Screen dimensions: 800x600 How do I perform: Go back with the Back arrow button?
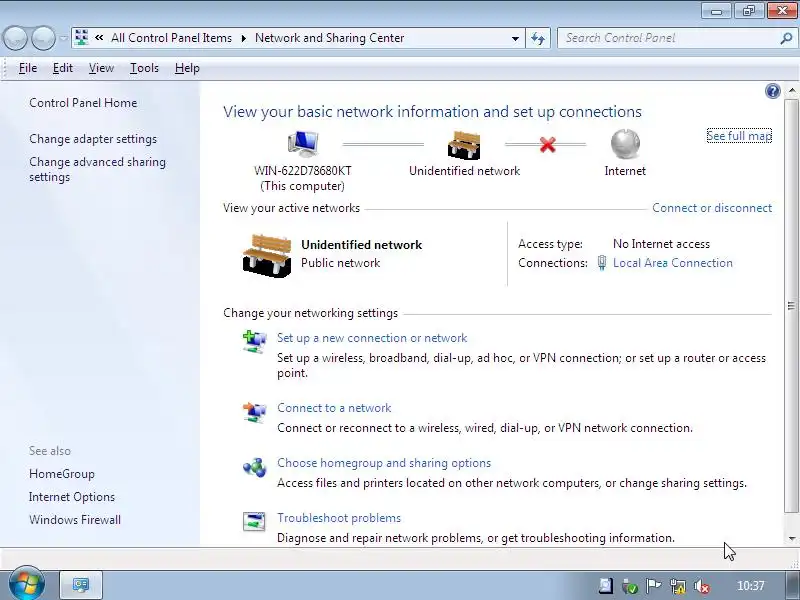click(15, 38)
